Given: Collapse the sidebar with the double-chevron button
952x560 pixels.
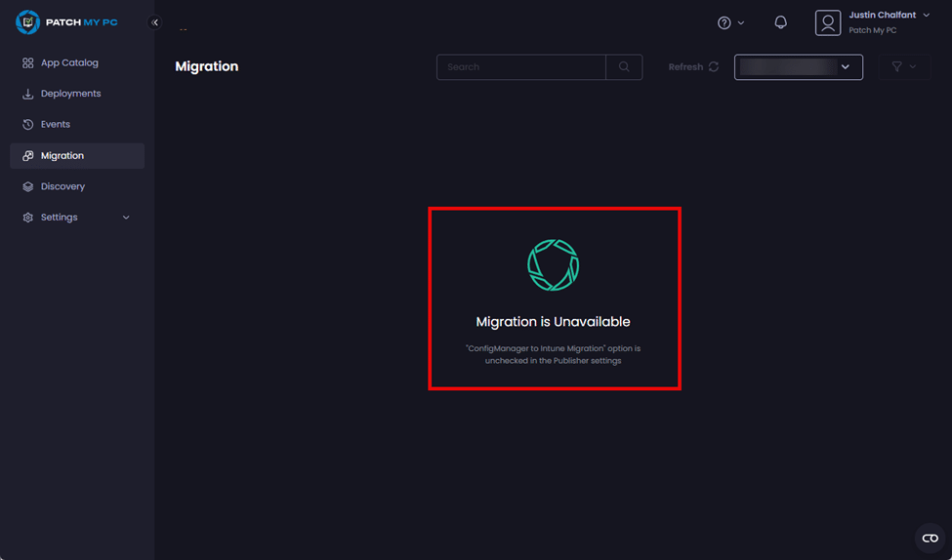Looking at the screenshot, I should pyautogui.click(x=154, y=22).
